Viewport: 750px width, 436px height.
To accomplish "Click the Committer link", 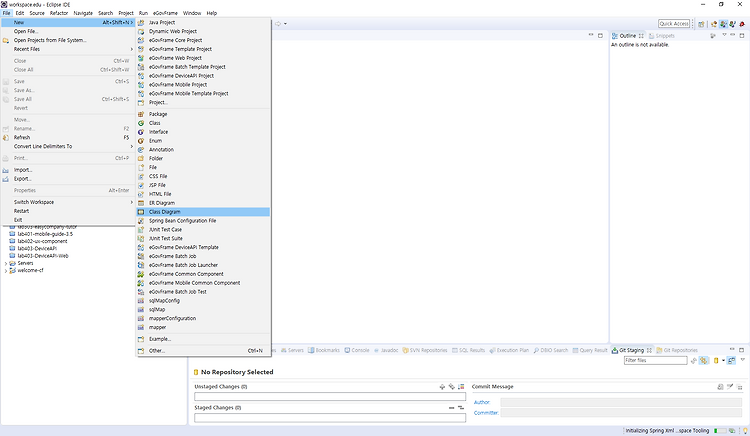I will point(486,413).
